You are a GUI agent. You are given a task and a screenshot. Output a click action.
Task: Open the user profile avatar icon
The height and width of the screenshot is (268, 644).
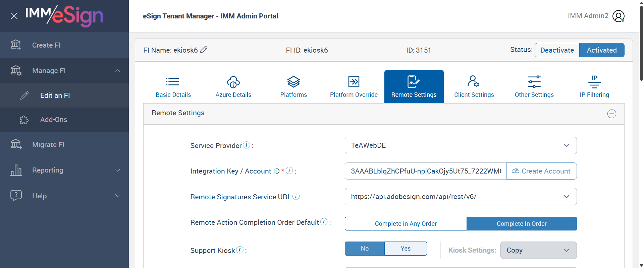pos(618,16)
